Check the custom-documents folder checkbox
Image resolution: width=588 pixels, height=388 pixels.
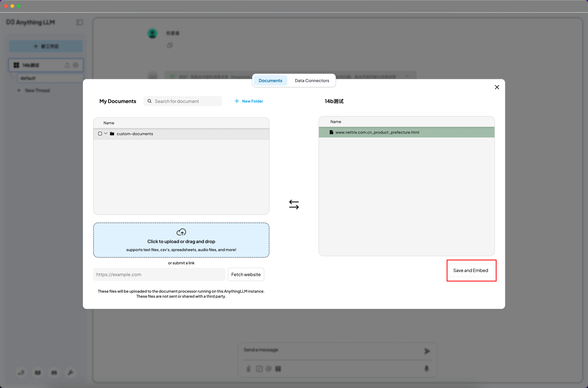(x=100, y=134)
